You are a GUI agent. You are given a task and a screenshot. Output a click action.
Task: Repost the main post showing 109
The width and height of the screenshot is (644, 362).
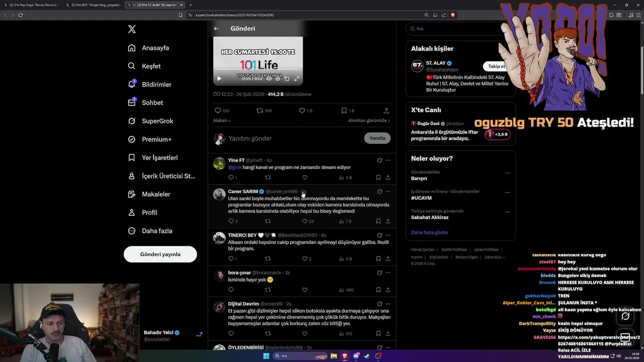[x=264, y=111]
